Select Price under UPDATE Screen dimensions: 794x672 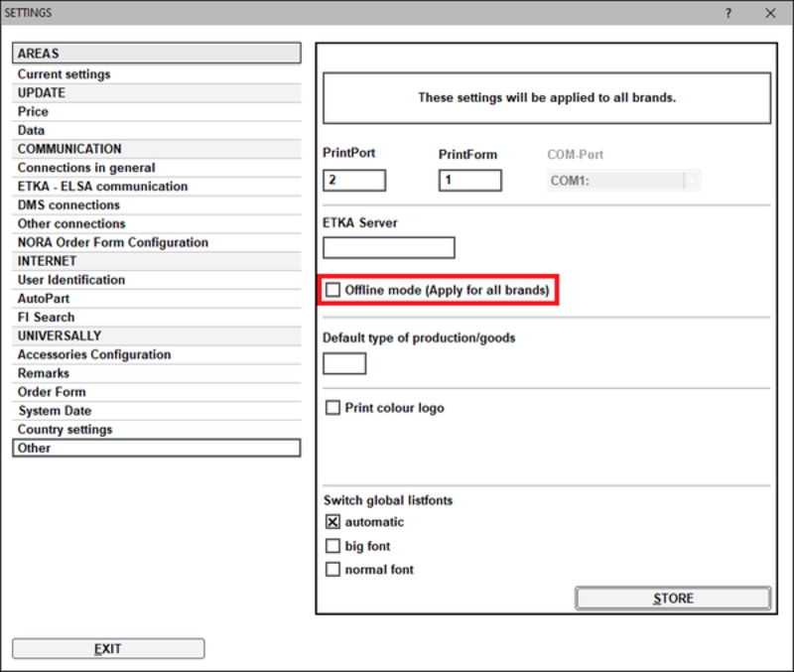pos(33,112)
